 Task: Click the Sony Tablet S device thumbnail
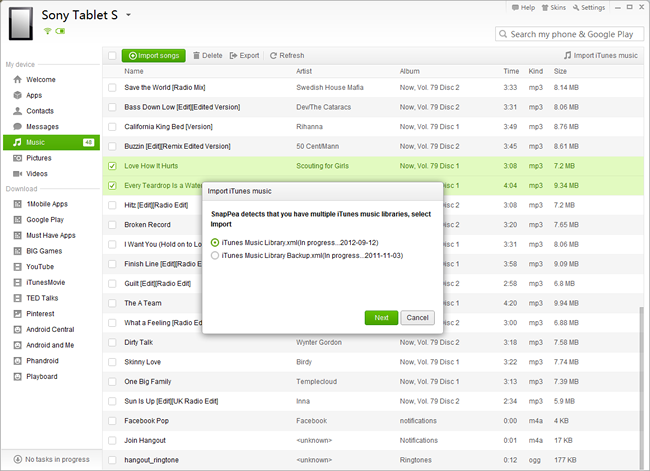[x=21, y=24]
